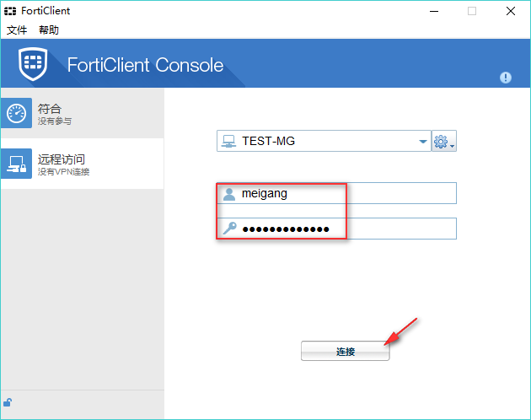Minimize the FortiClient window
Viewport: 531px width, 420px height.
[434, 11]
